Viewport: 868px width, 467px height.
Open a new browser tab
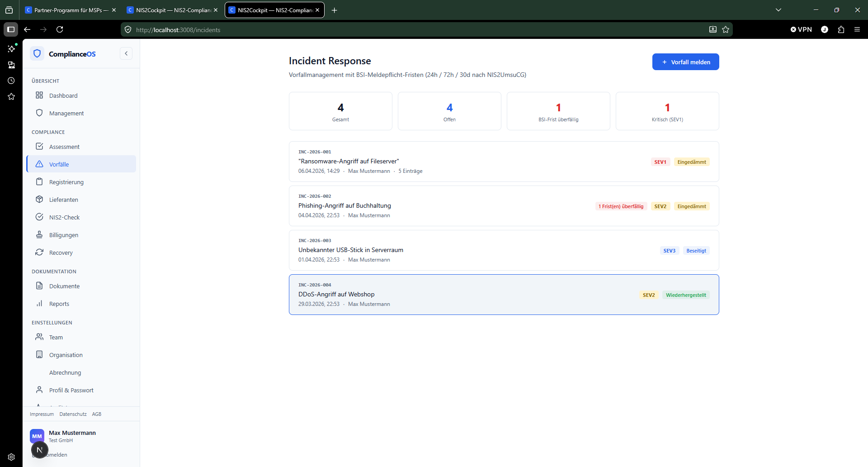(x=335, y=10)
